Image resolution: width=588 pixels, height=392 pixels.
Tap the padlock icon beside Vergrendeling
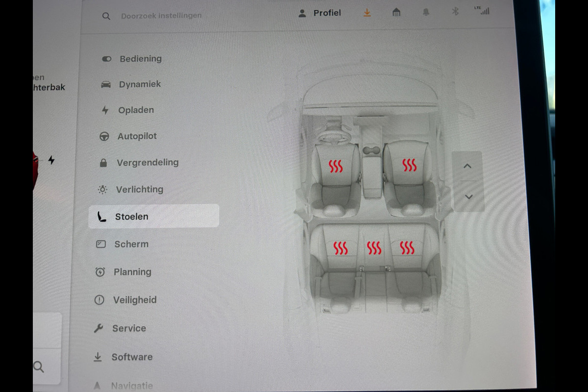point(103,163)
